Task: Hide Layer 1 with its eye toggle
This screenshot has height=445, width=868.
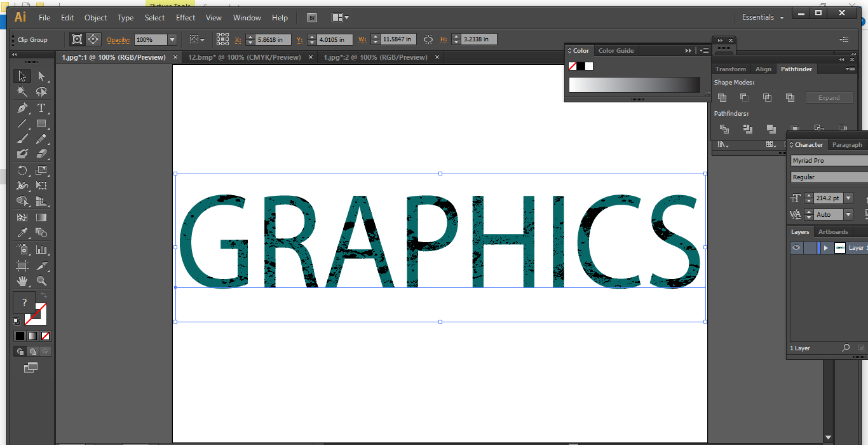Action: coord(796,247)
